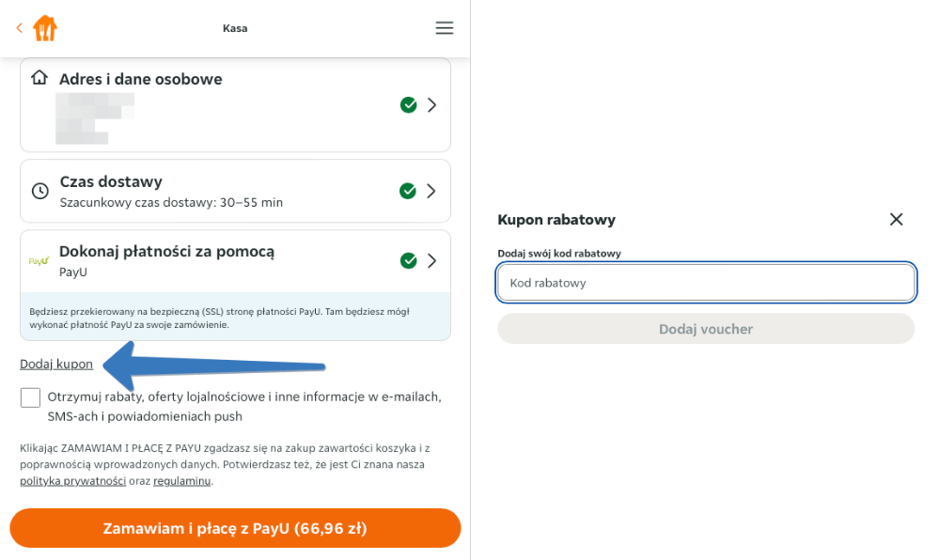Click green checkmark in delivery time row

click(x=408, y=191)
